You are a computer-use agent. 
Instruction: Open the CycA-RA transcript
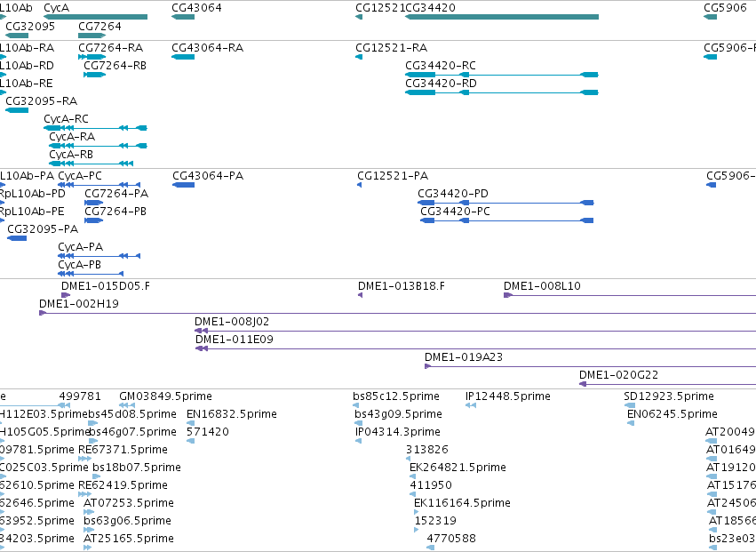point(72,137)
